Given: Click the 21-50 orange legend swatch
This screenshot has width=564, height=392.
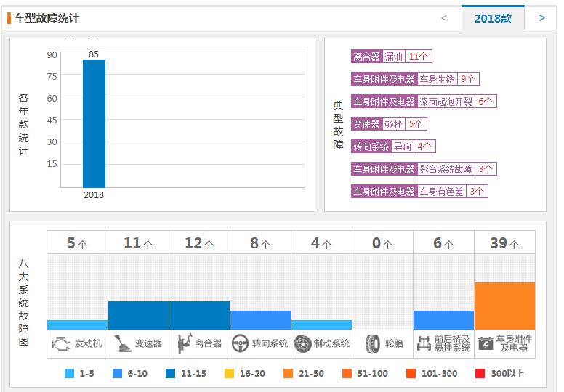Looking at the screenshot, I should (x=288, y=374).
